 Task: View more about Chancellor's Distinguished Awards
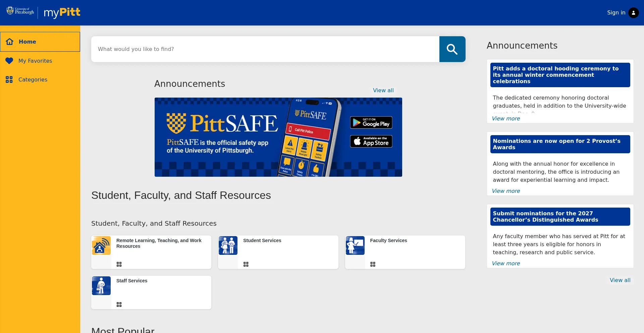point(506,263)
